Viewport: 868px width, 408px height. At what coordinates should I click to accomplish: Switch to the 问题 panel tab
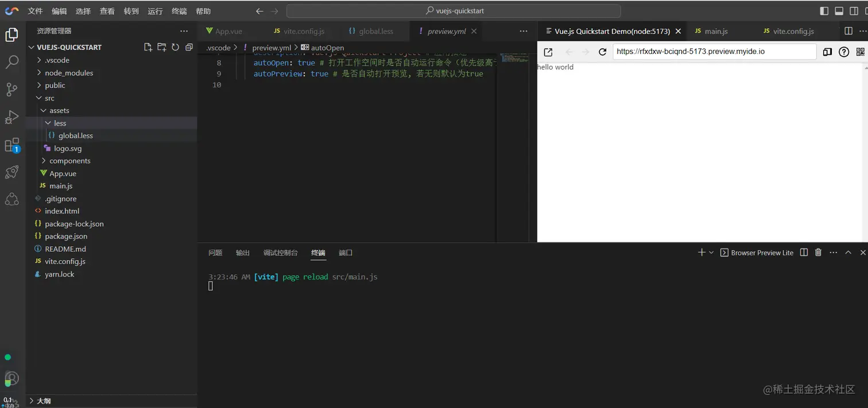point(215,252)
